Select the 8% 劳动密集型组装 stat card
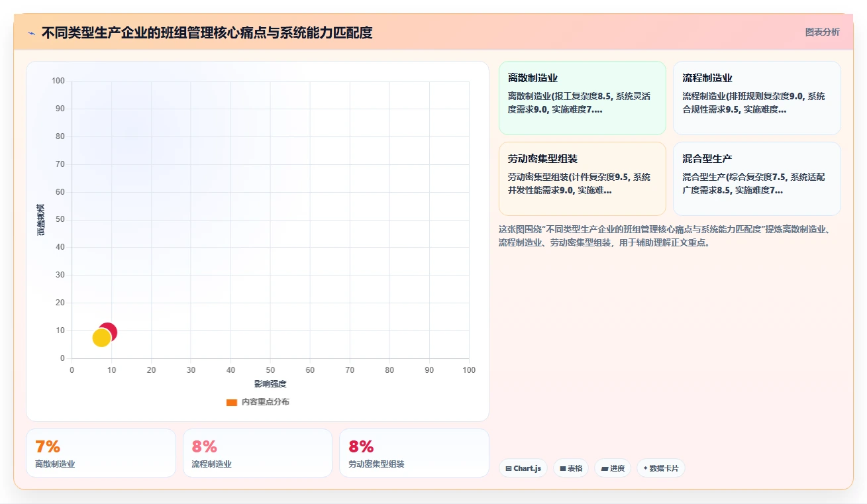 [414, 453]
